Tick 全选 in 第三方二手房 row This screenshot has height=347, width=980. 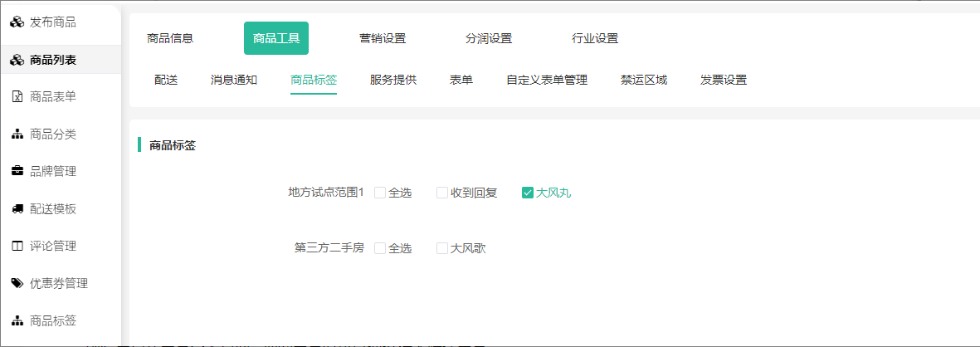pos(380,248)
